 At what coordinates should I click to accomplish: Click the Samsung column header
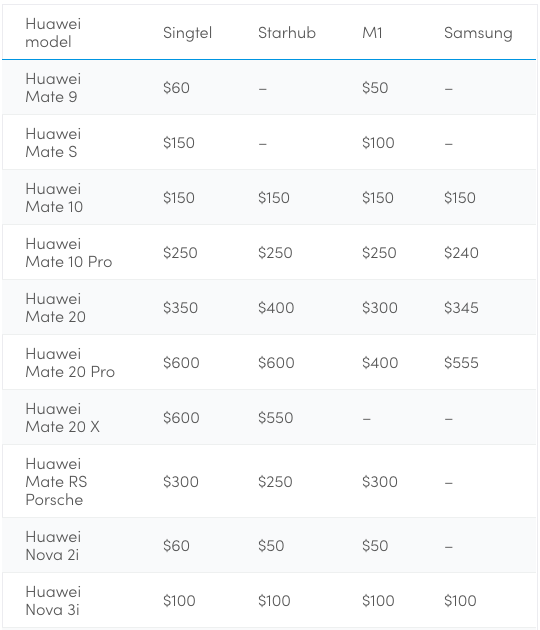click(478, 33)
